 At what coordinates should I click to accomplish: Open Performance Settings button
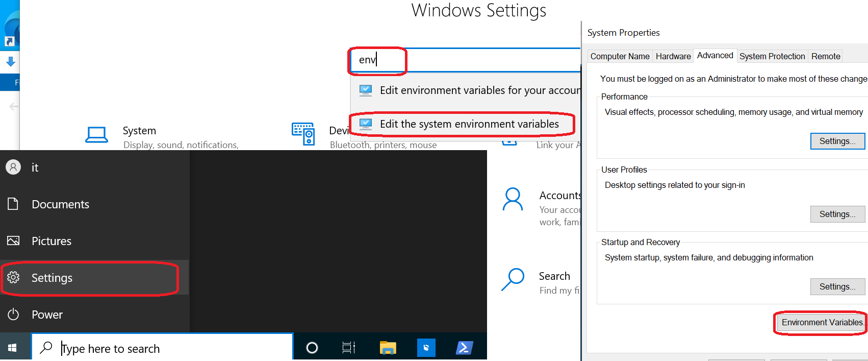pos(837,141)
